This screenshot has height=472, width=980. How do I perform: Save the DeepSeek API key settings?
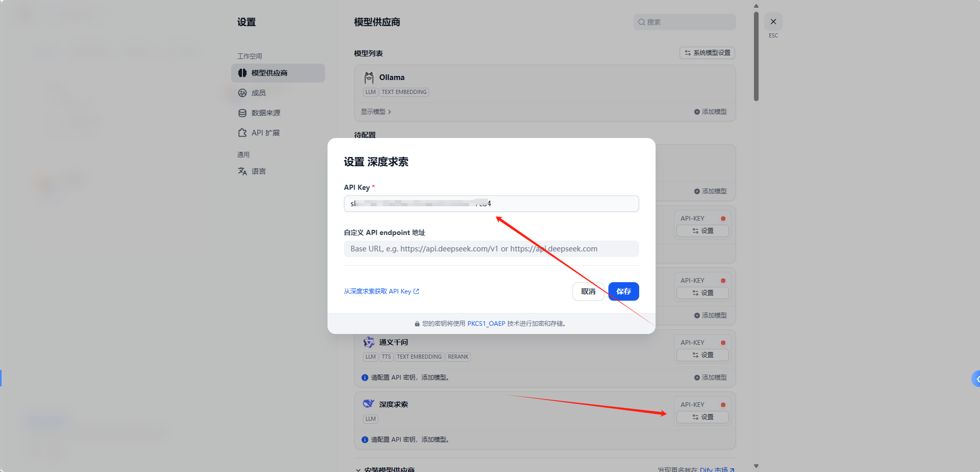pyautogui.click(x=623, y=291)
